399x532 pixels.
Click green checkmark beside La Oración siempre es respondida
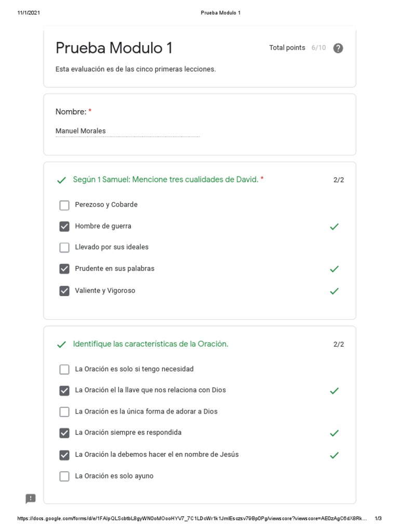point(335,433)
